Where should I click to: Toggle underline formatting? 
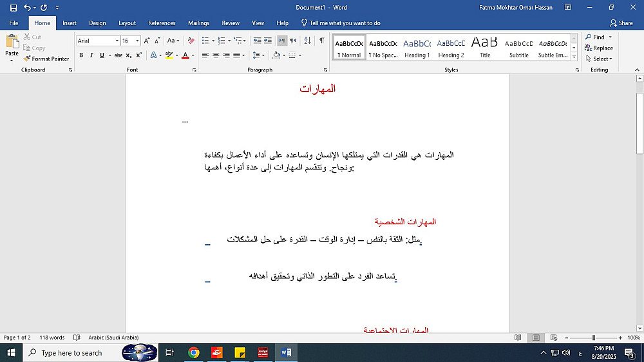102,55
